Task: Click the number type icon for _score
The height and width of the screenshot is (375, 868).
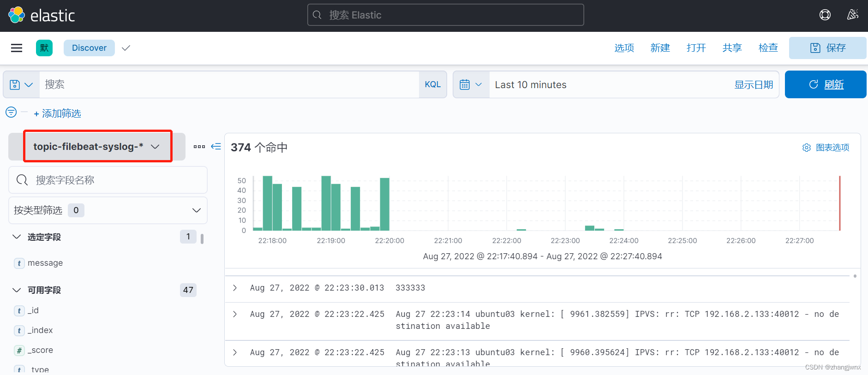Action: pyautogui.click(x=19, y=351)
